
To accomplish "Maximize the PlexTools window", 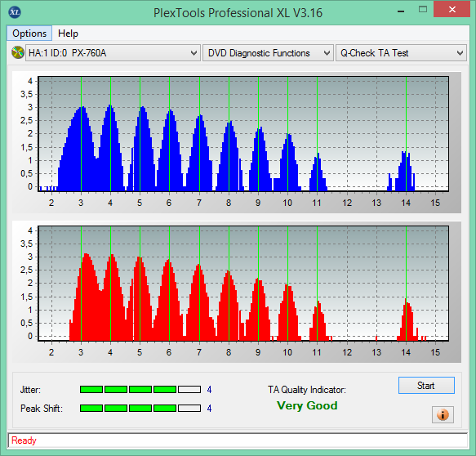I will pyautogui.click(x=423, y=10).
